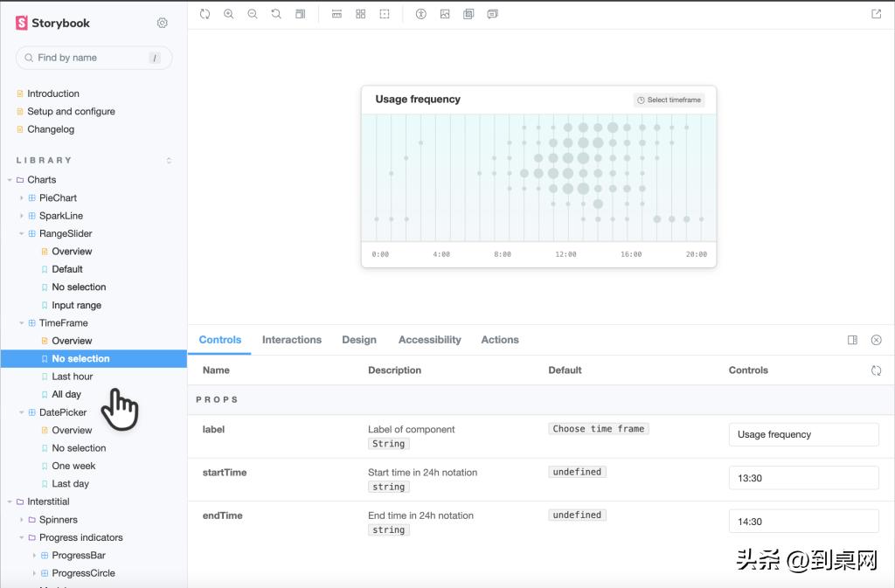Viewport: 895px width, 588px height.
Task: Open the Interactions tab
Action: [x=291, y=340]
